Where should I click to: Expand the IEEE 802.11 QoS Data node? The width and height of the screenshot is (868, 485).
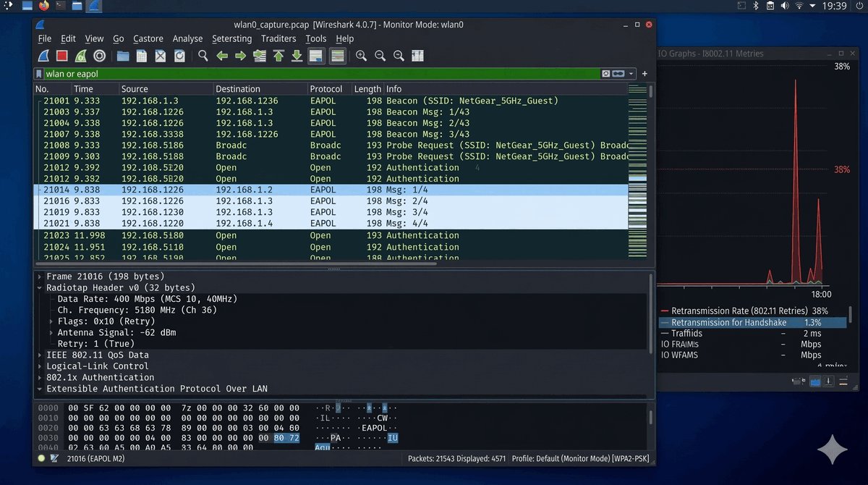[x=40, y=355]
